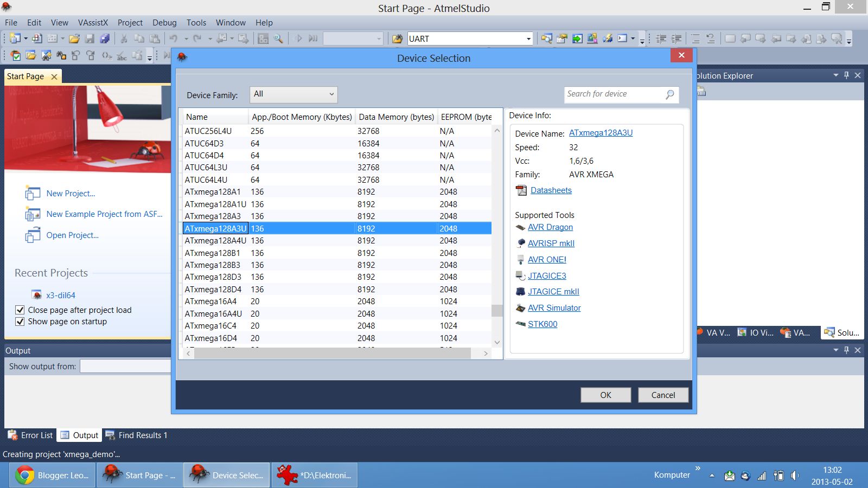Open the Debug menu

pyautogui.click(x=164, y=23)
